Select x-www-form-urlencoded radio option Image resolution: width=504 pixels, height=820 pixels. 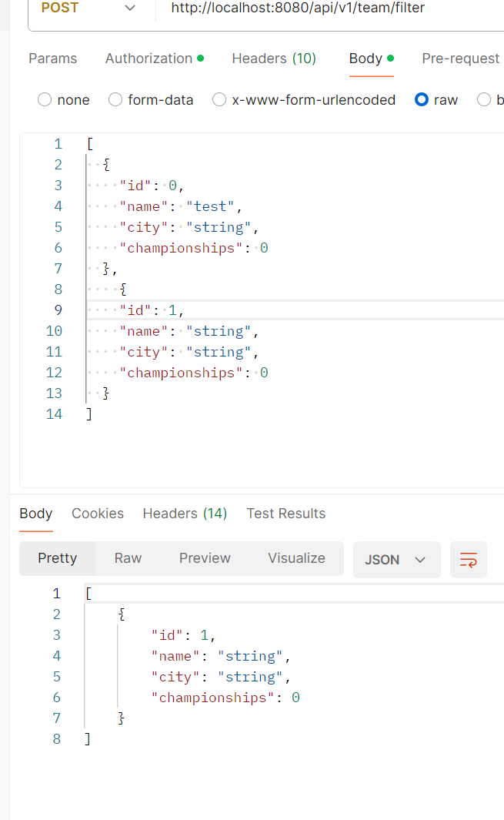coord(219,99)
